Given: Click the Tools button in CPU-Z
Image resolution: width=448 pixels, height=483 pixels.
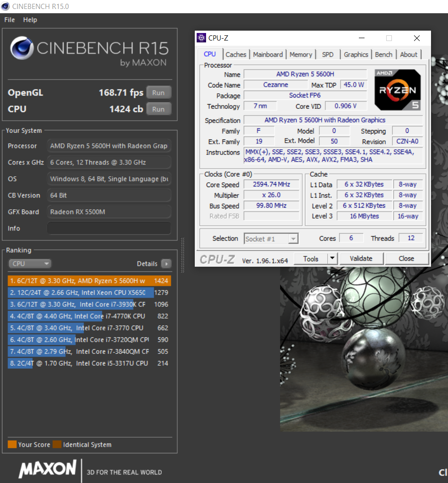Looking at the screenshot, I should [310, 259].
